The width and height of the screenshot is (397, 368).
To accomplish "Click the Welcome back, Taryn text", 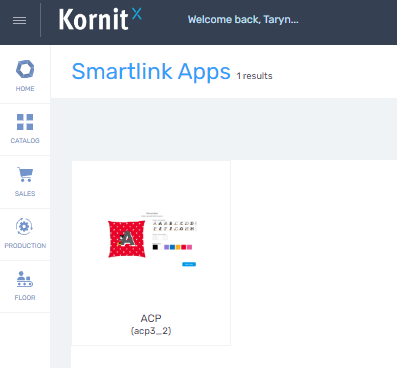I will [x=243, y=20].
